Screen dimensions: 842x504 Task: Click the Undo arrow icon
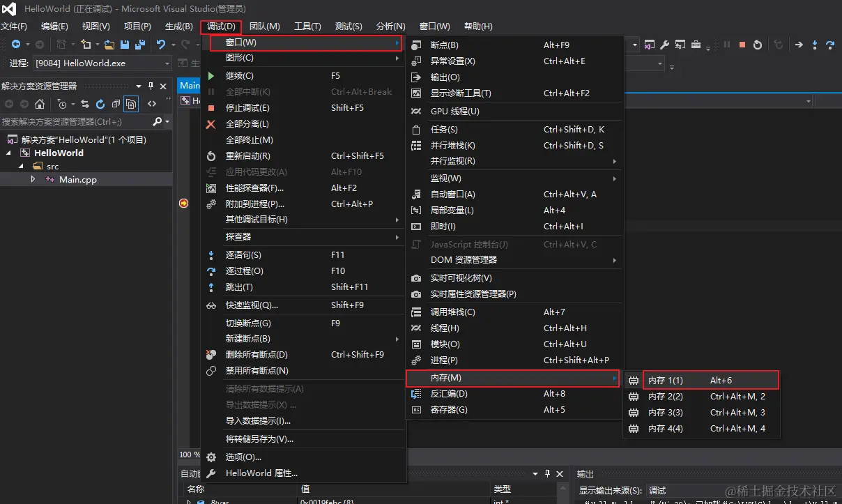pos(161,45)
